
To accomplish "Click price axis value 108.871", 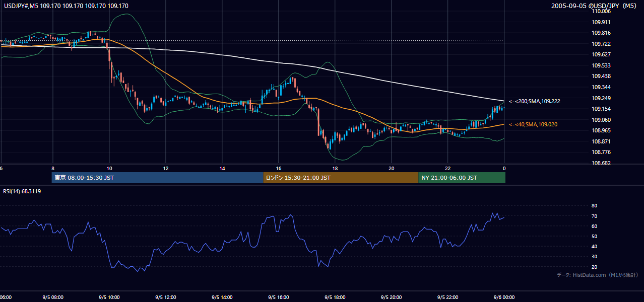I will point(601,141).
